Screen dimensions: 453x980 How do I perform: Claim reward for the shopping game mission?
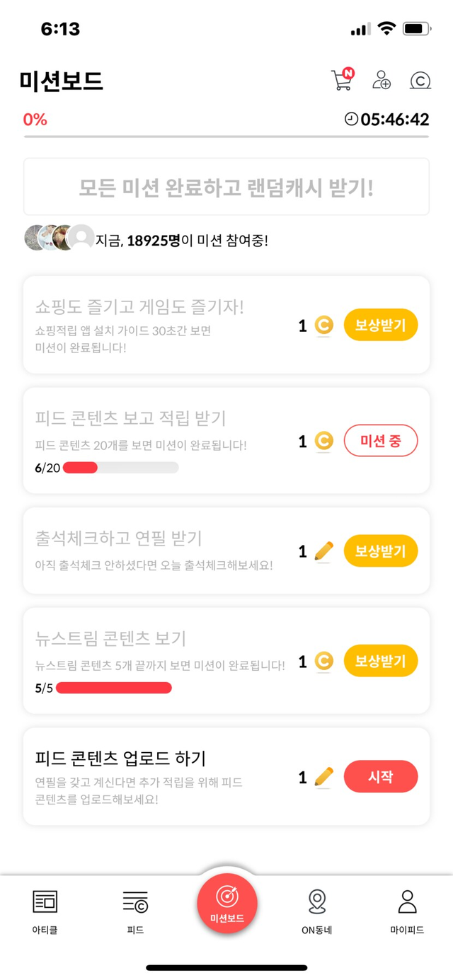(x=381, y=325)
